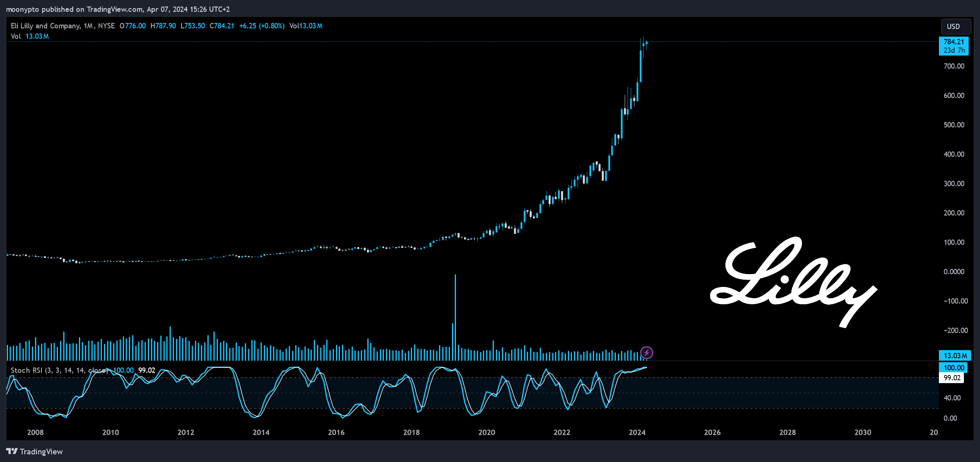This screenshot has height=462, width=980.
Task: Click the 2028 time axis label
Action: 787,432
